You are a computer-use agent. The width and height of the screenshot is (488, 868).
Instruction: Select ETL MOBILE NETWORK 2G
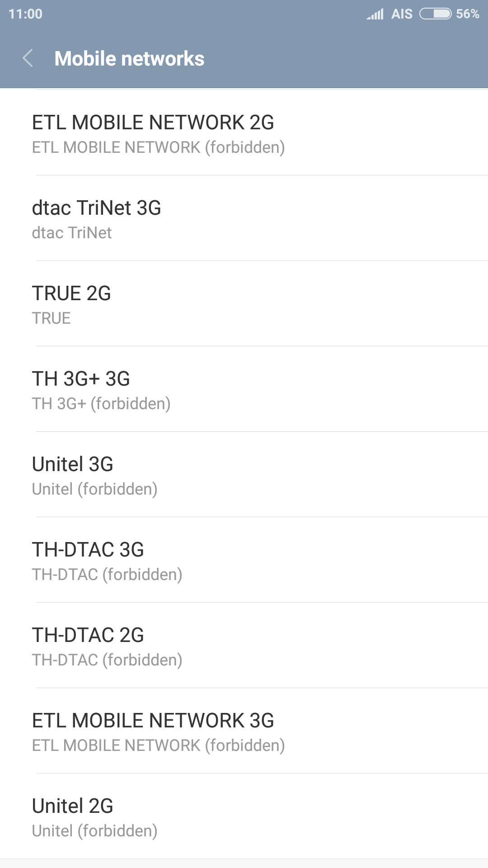[x=244, y=133]
